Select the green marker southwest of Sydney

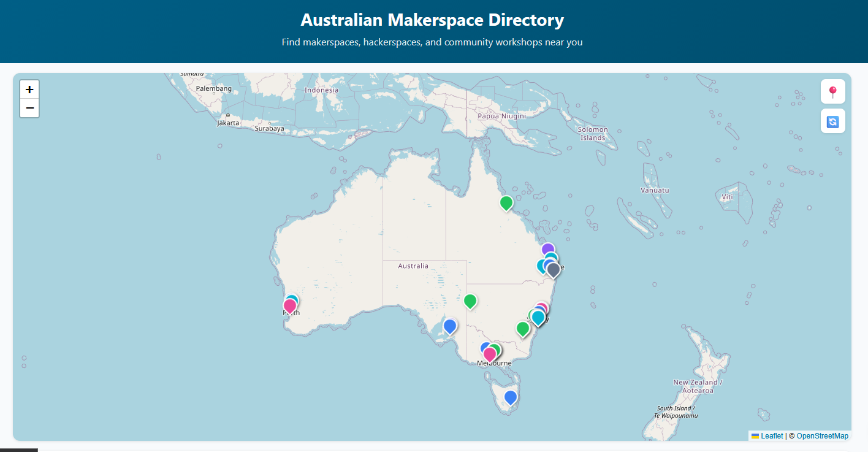[523, 329]
